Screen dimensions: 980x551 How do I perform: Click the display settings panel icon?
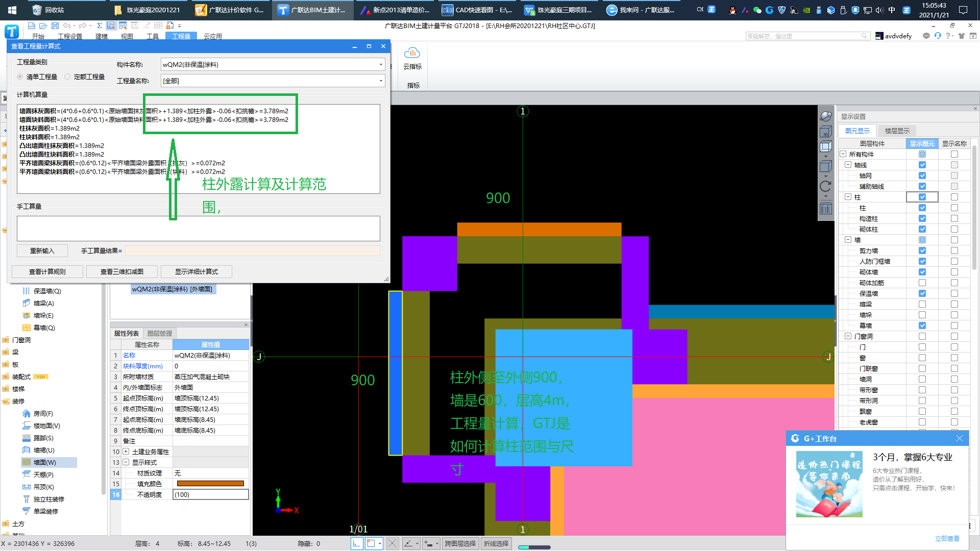click(825, 209)
